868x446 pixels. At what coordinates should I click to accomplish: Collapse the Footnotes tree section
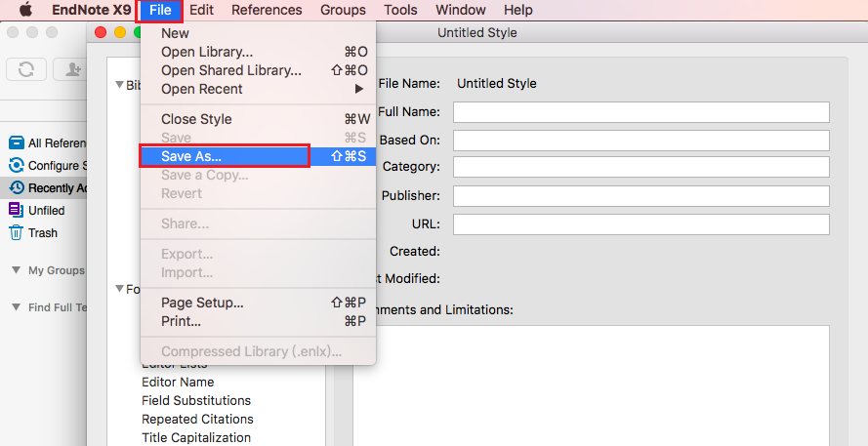[119, 288]
